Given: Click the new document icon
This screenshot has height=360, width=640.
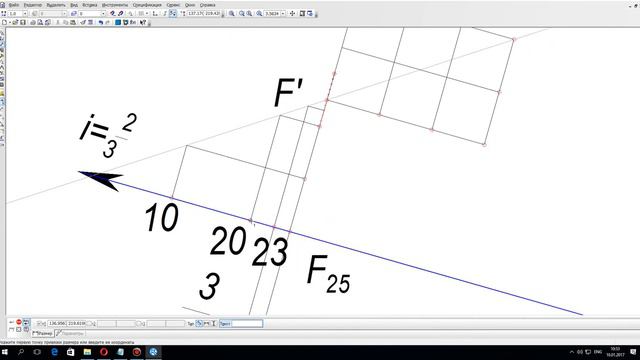Looking at the screenshot, I should pos(4,22).
